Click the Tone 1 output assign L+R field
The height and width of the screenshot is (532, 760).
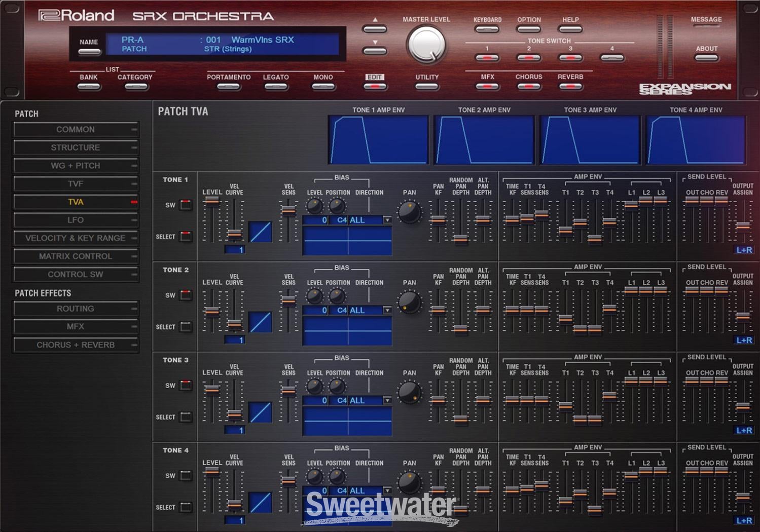(744, 250)
